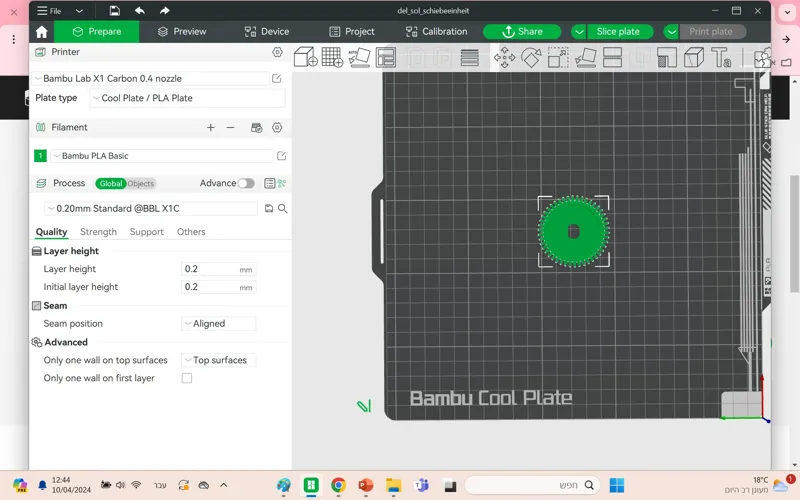
Task: Select the Seam painting tool
Action: pos(693,57)
